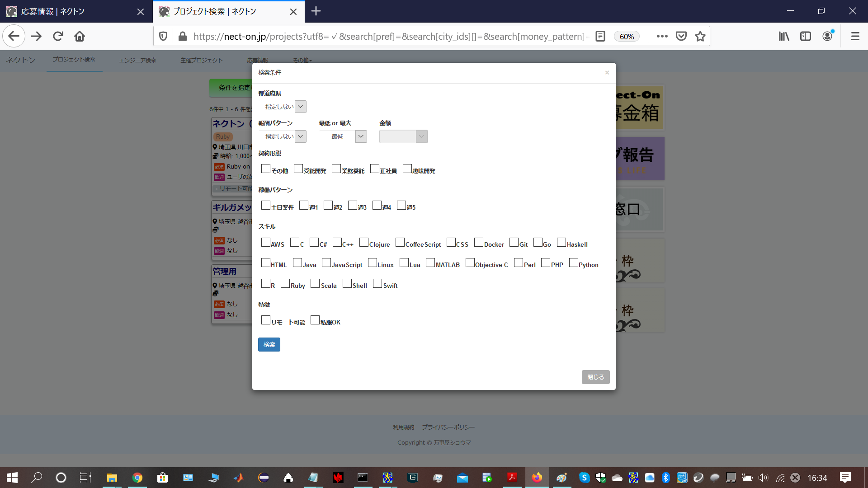Open the プライバシーポリシー footer link
The width and height of the screenshot is (868, 488).
tap(448, 427)
